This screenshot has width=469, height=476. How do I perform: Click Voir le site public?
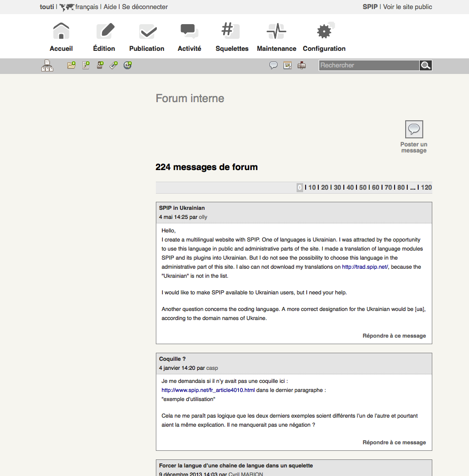[x=407, y=7]
